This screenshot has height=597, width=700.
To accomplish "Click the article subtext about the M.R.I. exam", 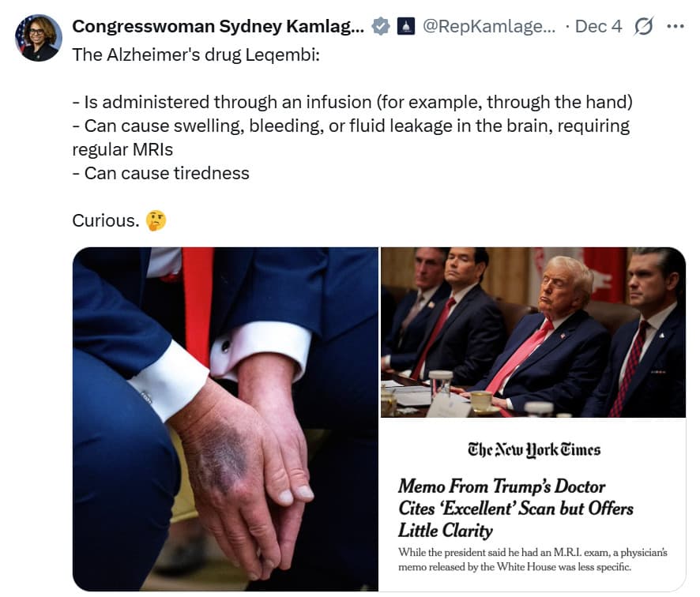I will click(x=533, y=560).
